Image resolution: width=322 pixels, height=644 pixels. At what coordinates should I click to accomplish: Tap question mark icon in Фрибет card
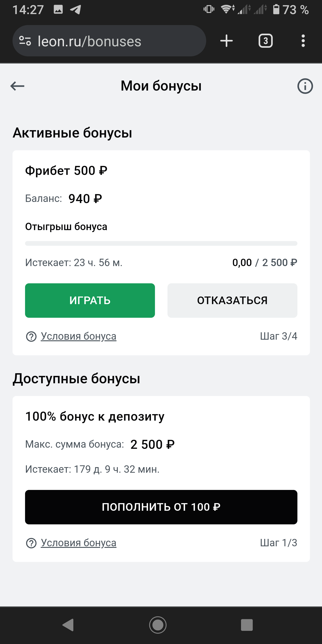pyautogui.click(x=31, y=337)
